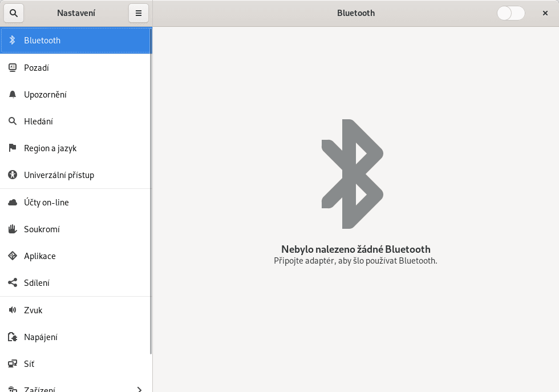Select Účty on-line entry
Viewport: 559px width, 392px height.
pyautogui.click(x=75, y=202)
